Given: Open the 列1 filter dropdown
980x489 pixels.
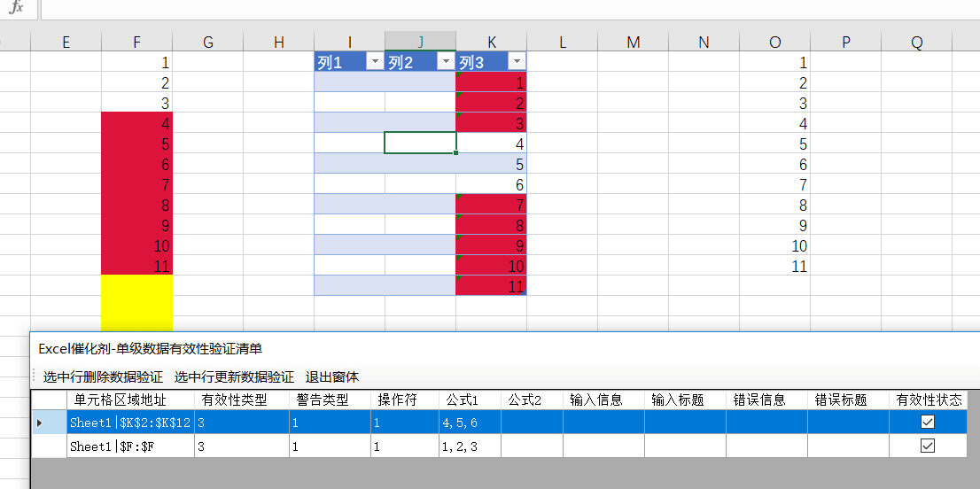Looking at the screenshot, I should tap(375, 61).
